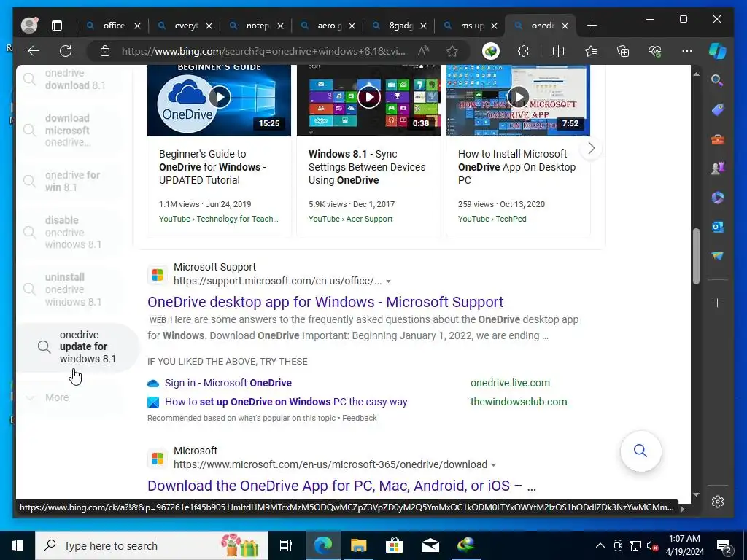The width and height of the screenshot is (747, 560).
Task: Open File Explorer from taskbar
Action: [358, 545]
